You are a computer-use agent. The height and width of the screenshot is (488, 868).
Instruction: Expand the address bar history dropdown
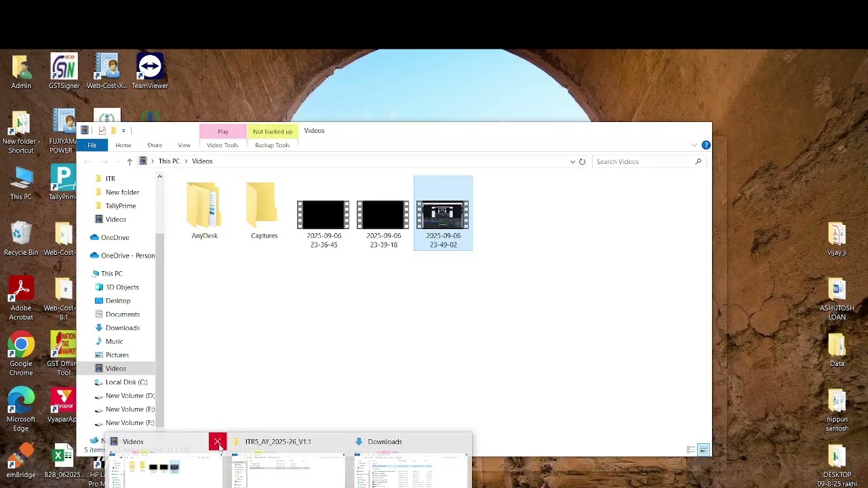pos(572,161)
